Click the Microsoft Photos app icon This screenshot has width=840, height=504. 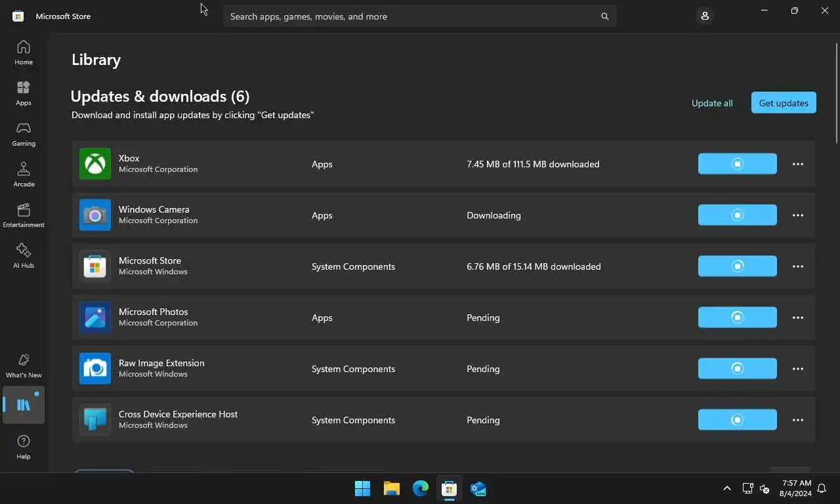95,317
